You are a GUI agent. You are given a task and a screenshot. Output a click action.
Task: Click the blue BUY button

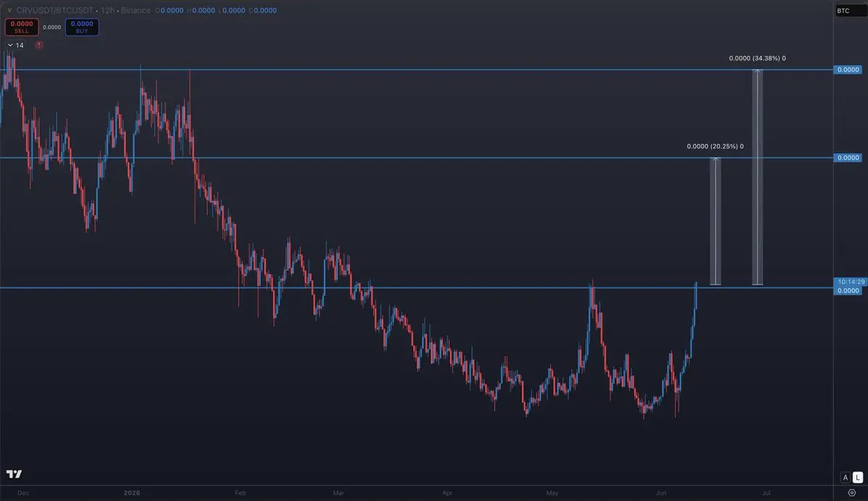[x=82, y=27]
